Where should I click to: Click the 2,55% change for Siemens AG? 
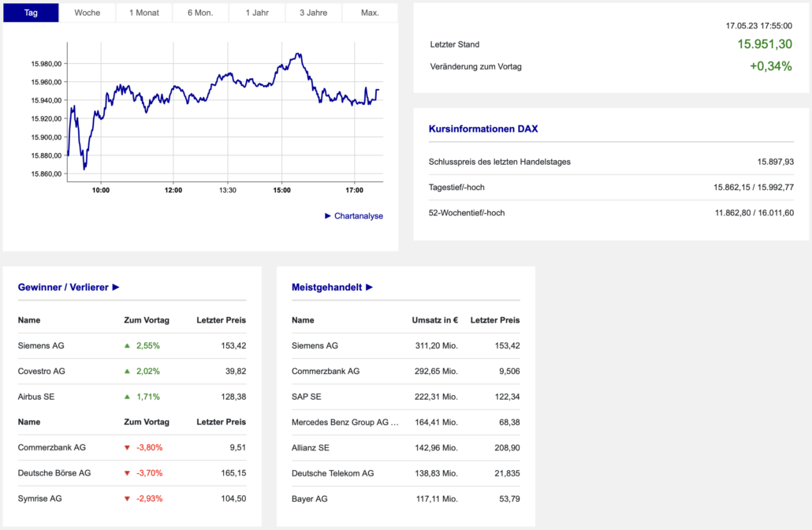pos(148,345)
